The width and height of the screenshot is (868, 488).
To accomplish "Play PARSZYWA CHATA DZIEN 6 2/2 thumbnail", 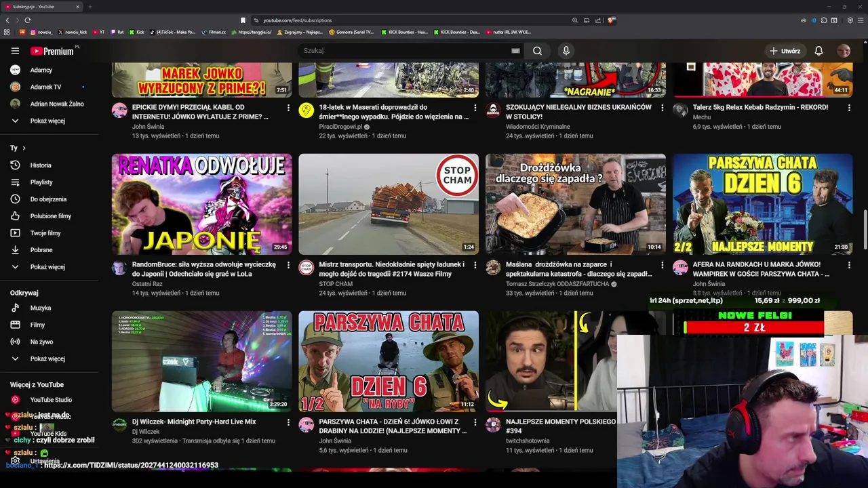I will (x=763, y=204).
